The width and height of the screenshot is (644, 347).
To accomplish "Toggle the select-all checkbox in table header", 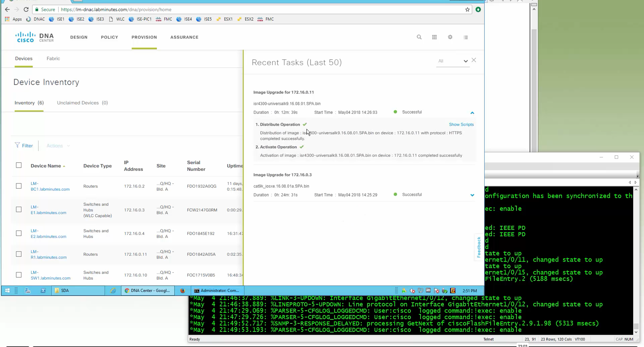I will [x=19, y=165].
